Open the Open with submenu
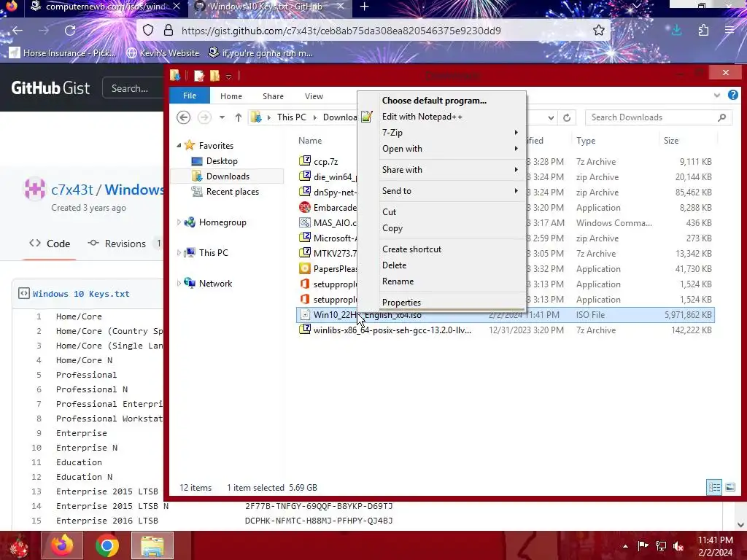 coord(441,149)
